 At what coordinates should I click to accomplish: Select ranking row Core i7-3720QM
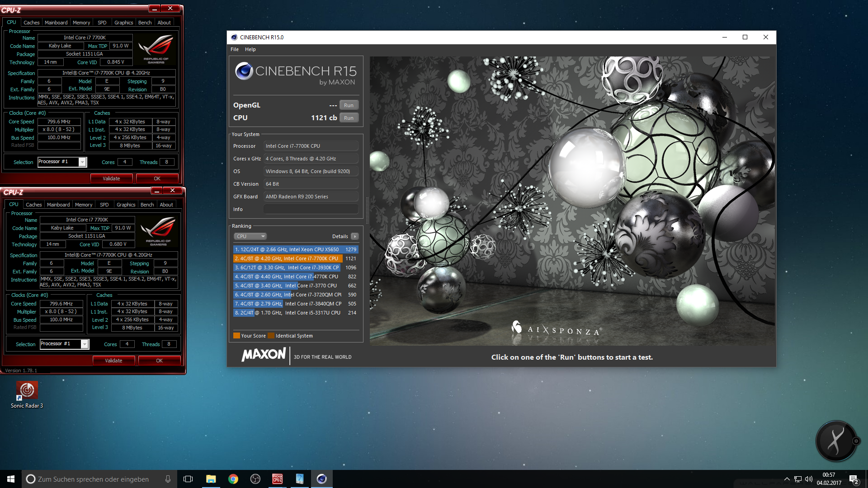pyautogui.click(x=296, y=295)
